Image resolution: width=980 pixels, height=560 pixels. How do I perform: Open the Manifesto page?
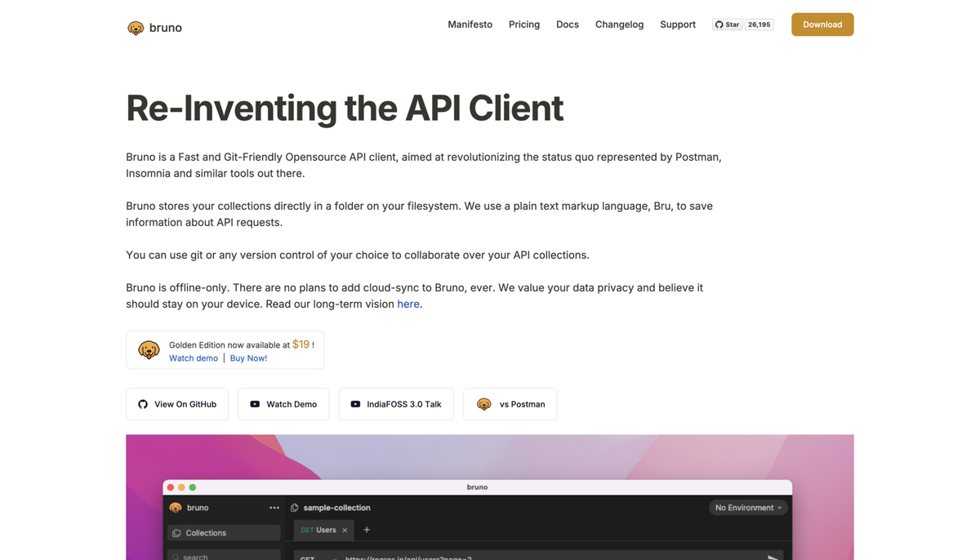[470, 24]
